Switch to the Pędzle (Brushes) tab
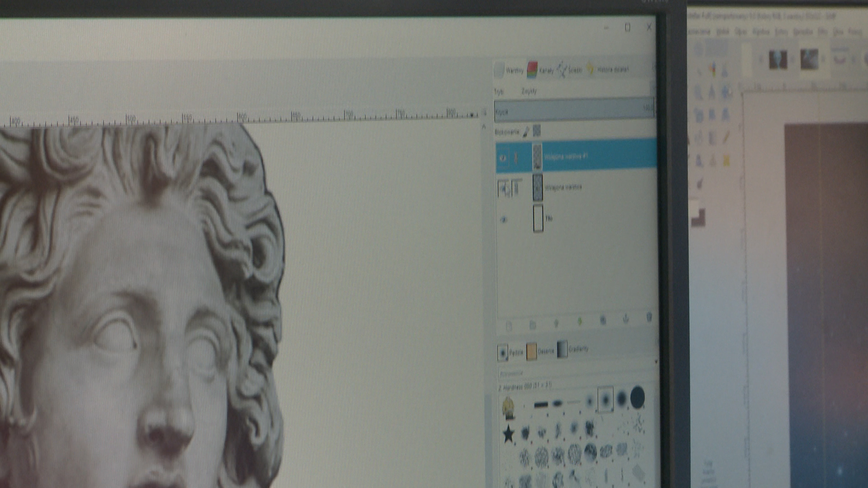Image resolution: width=868 pixels, height=488 pixels. tap(510, 352)
